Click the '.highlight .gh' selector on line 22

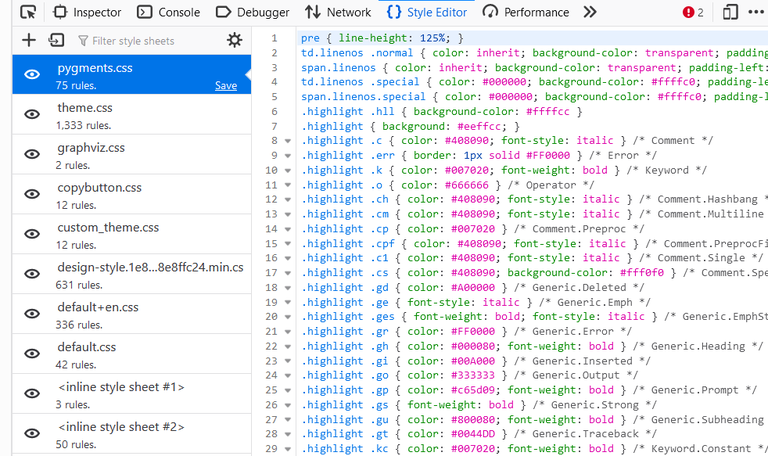point(345,346)
